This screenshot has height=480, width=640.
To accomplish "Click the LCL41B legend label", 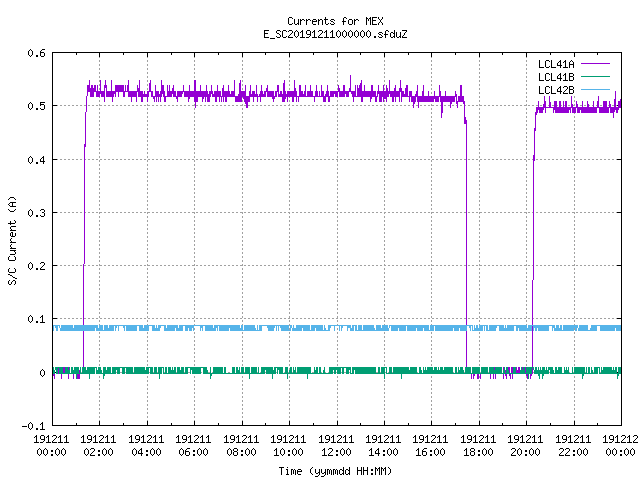I will pyautogui.click(x=556, y=77).
